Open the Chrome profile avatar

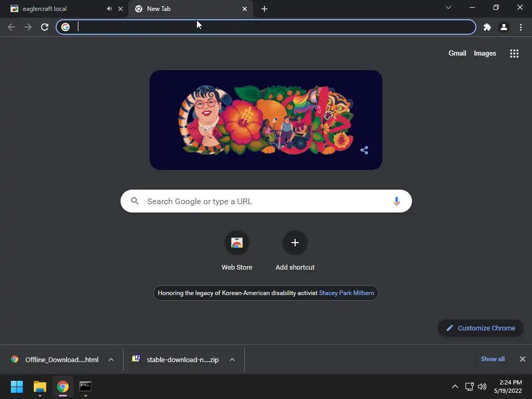click(504, 27)
